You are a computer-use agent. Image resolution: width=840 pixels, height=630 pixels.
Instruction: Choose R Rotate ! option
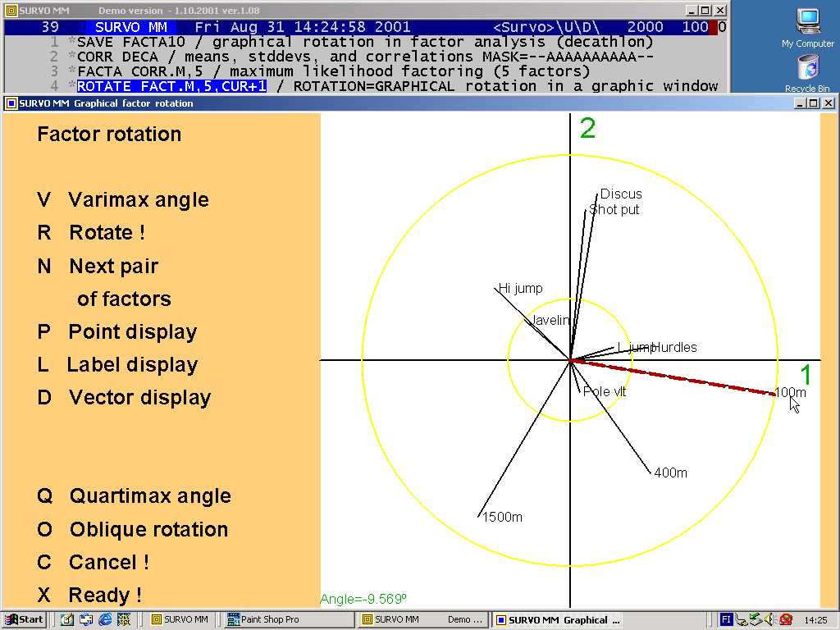pyautogui.click(x=91, y=232)
